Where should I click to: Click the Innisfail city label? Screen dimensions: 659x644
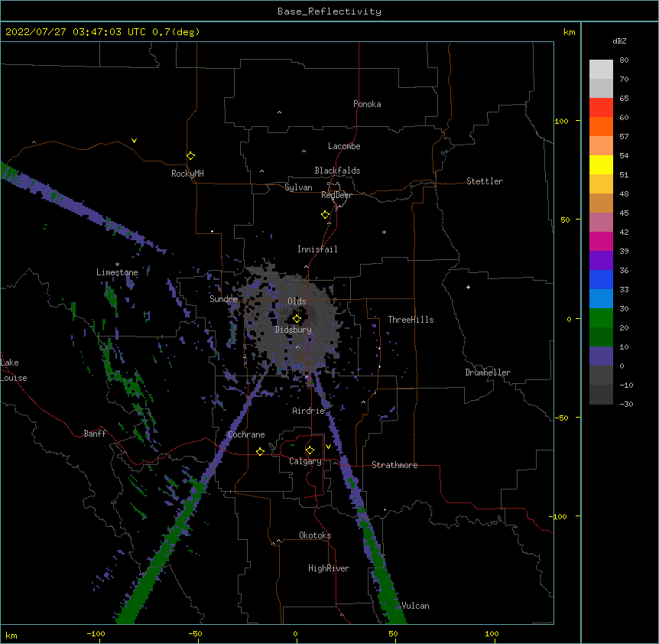click(x=317, y=249)
